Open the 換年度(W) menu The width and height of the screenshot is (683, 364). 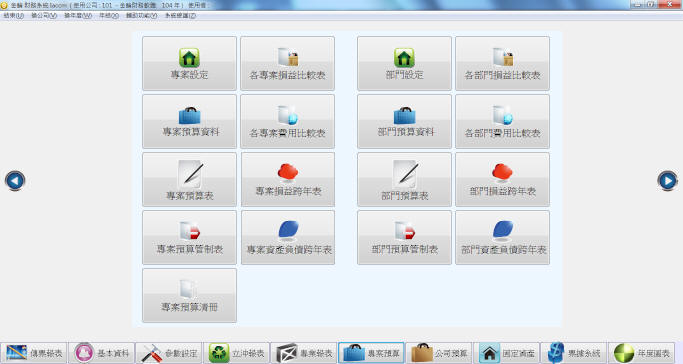point(78,16)
